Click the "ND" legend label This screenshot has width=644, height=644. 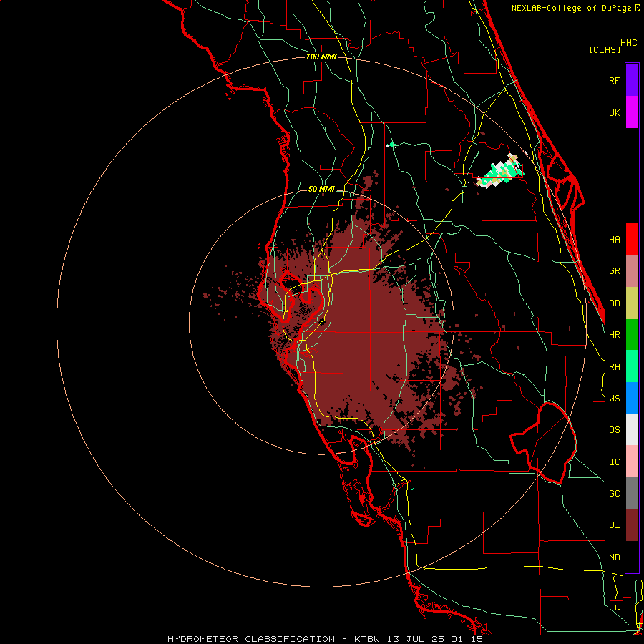tap(614, 557)
